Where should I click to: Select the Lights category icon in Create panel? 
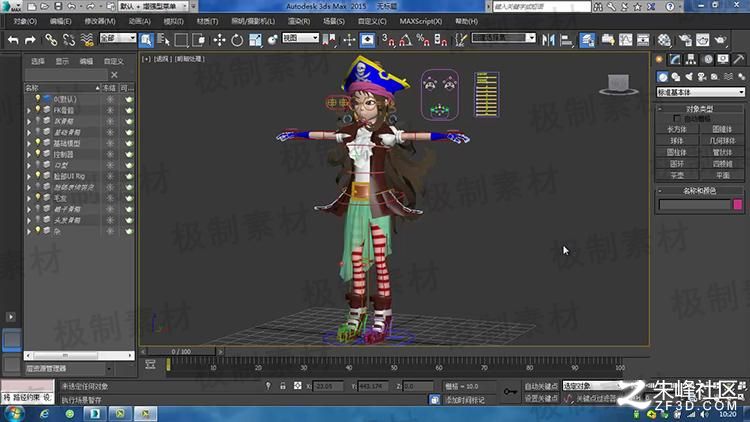(x=689, y=77)
